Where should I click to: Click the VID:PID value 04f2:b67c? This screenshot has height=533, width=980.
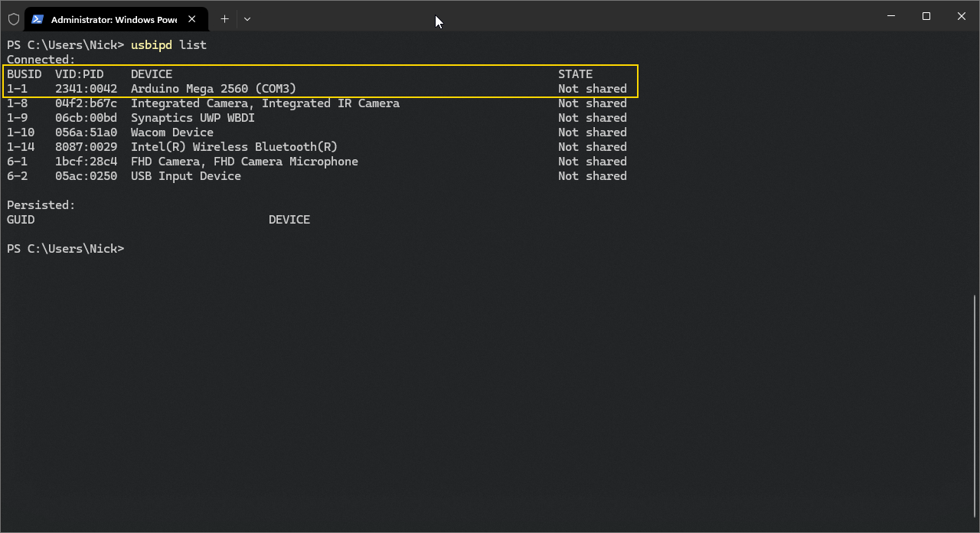87,103
